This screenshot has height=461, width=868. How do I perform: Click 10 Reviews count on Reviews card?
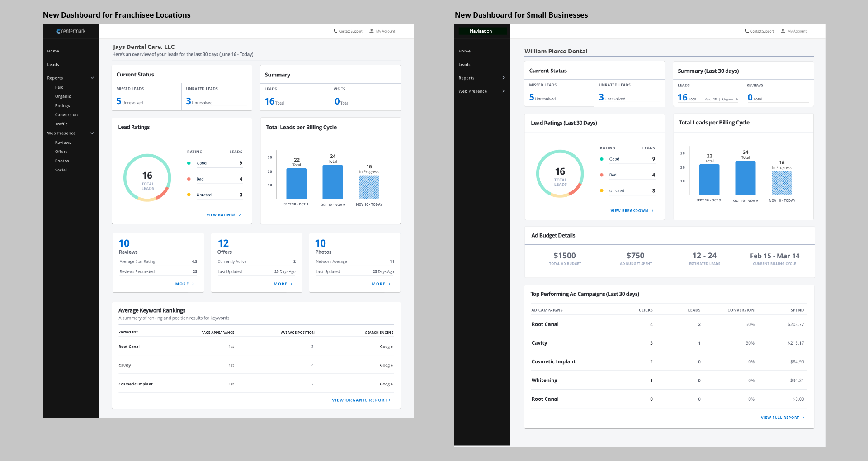[x=124, y=243]
